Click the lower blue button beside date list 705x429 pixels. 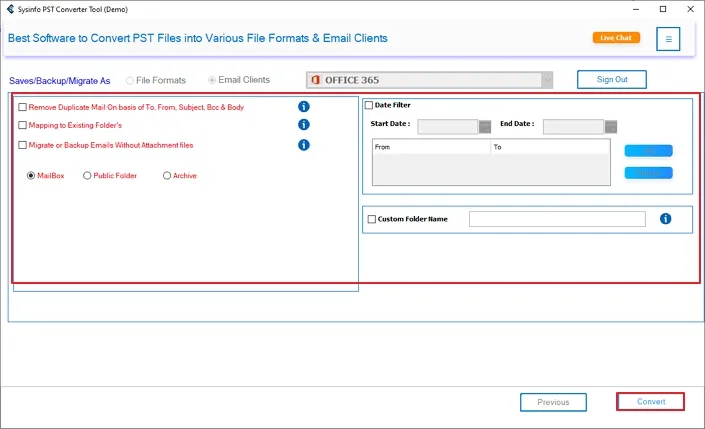coord(648,173)
